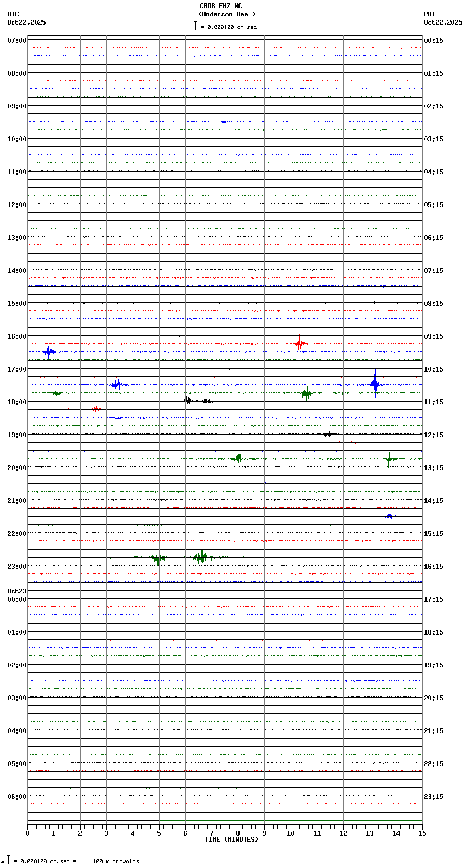Click the 03:00 UTC row label
The image size is (466, 868).
tap(17, 698)
